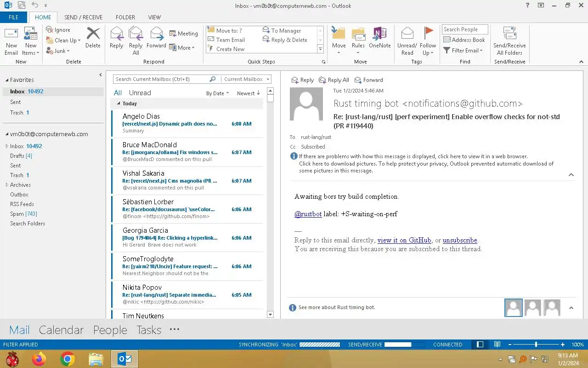This screenshot has width=588, height=368.
Task: Open the Quick Steps dialog launcher
Action: tap(323, 62)
